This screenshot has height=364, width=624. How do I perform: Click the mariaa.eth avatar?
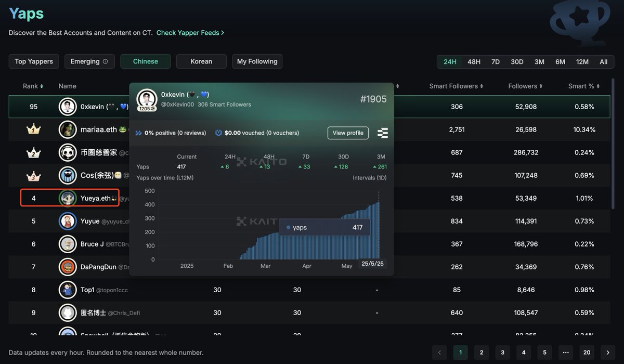(x=68, y=129)
